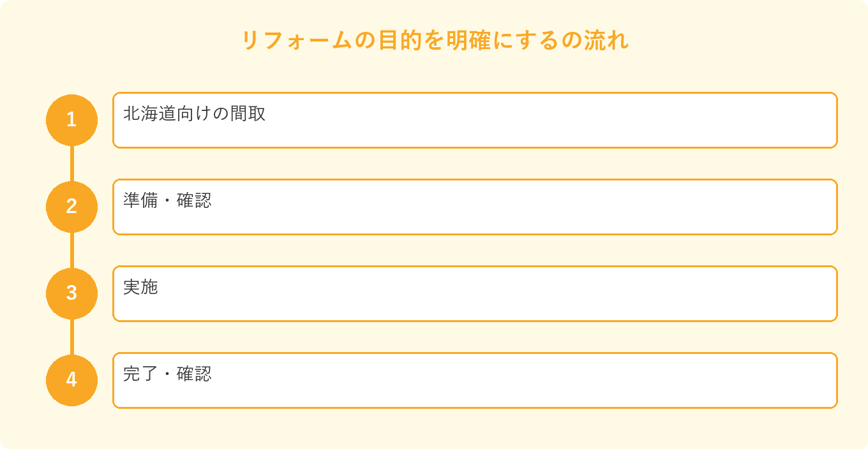Screen dimensions: 868x449
Task: Click the step 3 circle icon
Action: tap(71, 293)
